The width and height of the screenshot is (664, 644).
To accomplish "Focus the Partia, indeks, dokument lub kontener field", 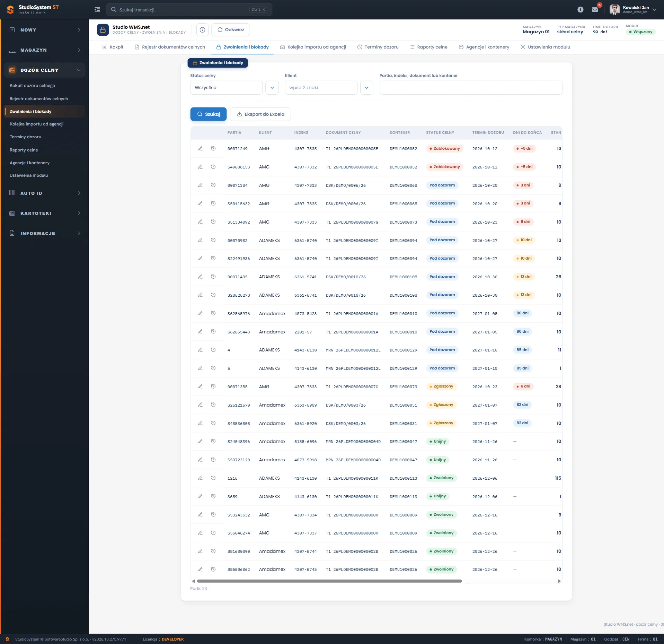I will pyautogui.click(x=471, y=88).
